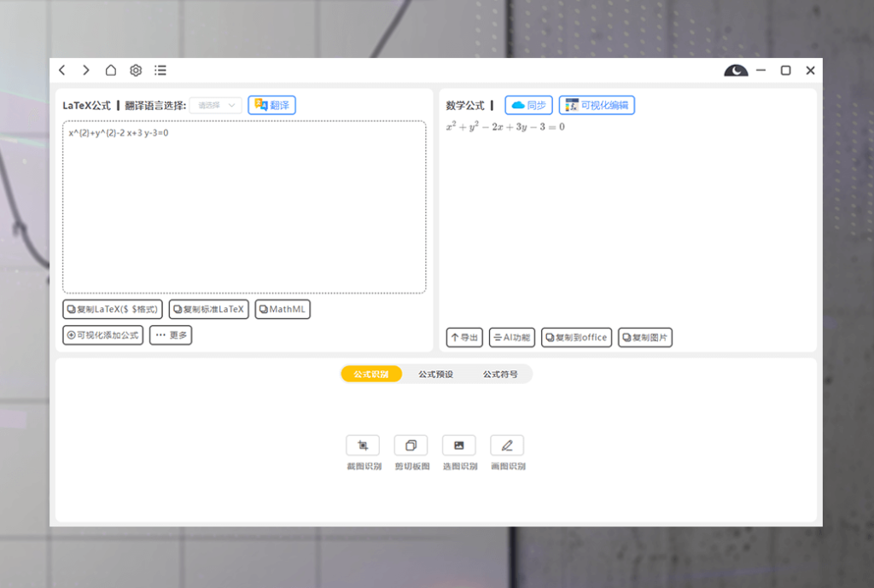Viewport: 874px width, 588px height.
Task: Open drawing recognition (画图识别)
Action: [507, 445]
